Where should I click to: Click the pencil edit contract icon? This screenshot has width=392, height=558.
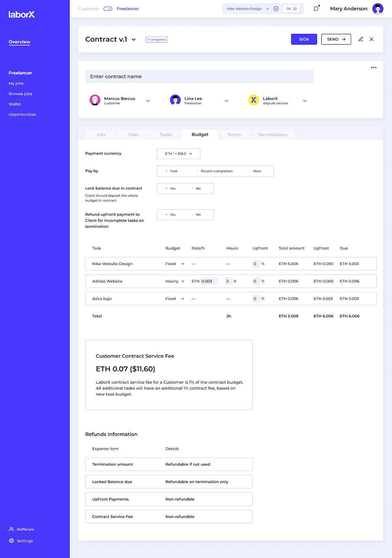[x=361, y=39]
